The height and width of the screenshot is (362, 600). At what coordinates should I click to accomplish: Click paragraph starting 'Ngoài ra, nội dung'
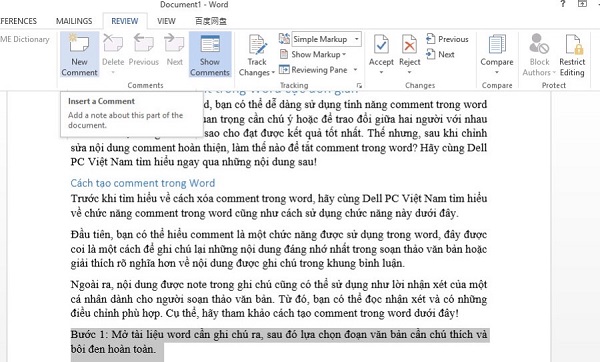coord(279,299)
